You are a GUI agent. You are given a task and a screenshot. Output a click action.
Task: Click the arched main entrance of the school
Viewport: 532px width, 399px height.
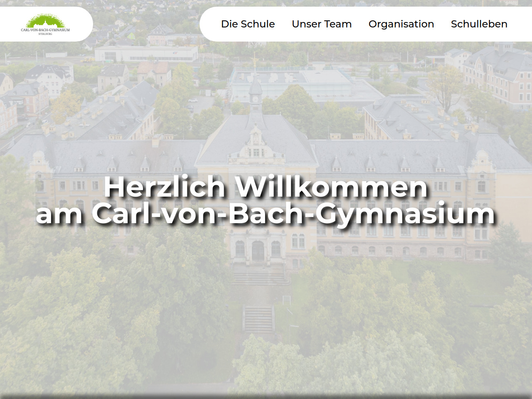[258, 251]
